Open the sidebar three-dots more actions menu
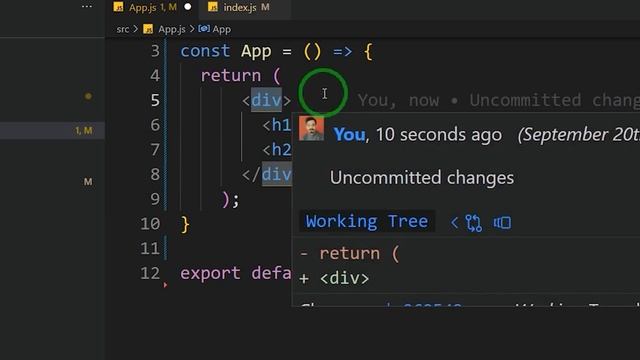 [x=87, y=7]
